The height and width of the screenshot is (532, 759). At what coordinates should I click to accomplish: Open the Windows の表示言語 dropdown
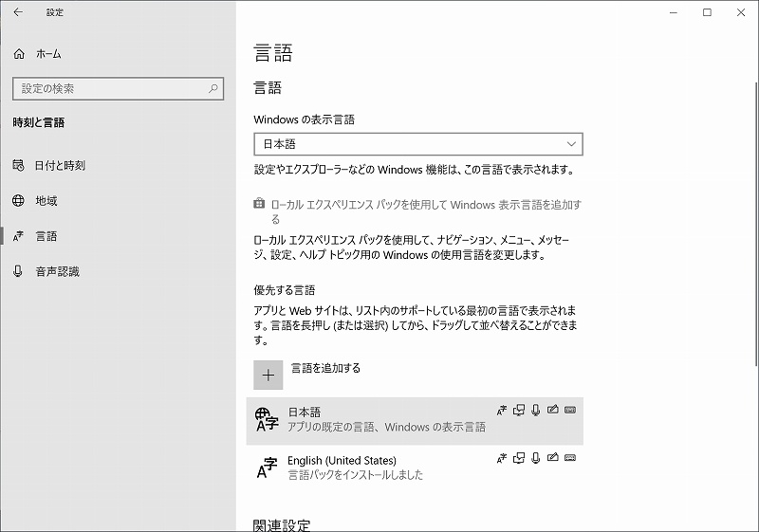[418, 144]
